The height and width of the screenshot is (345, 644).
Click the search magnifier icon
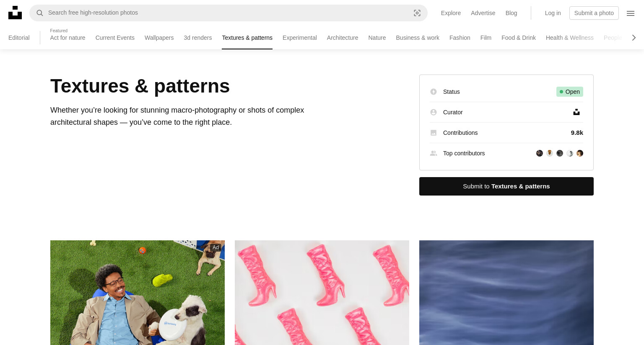click(40, 13)
